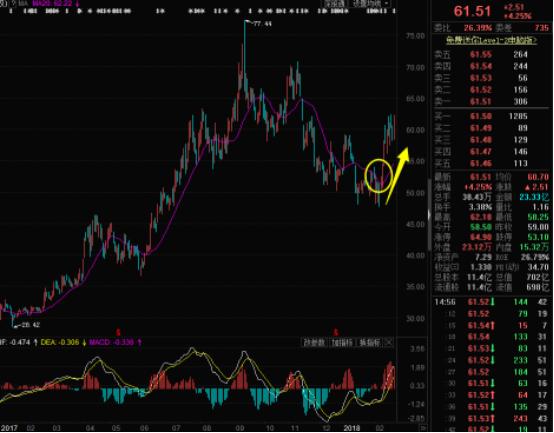The image size is (554, 433).
Task: Click the 28.42 lowest price marker
Action: tap(26, 325)
